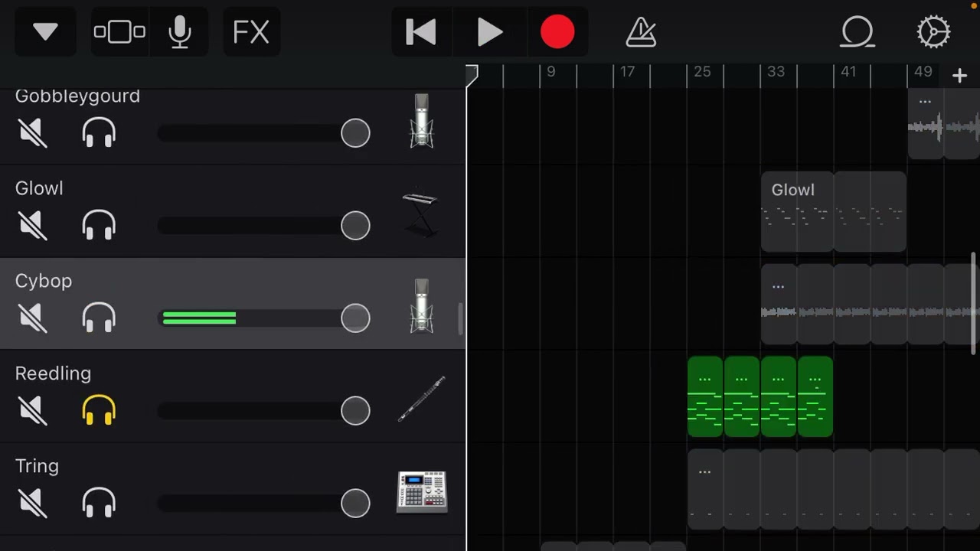Mute the Gobbleygourd track
This screenshot has width=980, height=551.
(32, 133)
